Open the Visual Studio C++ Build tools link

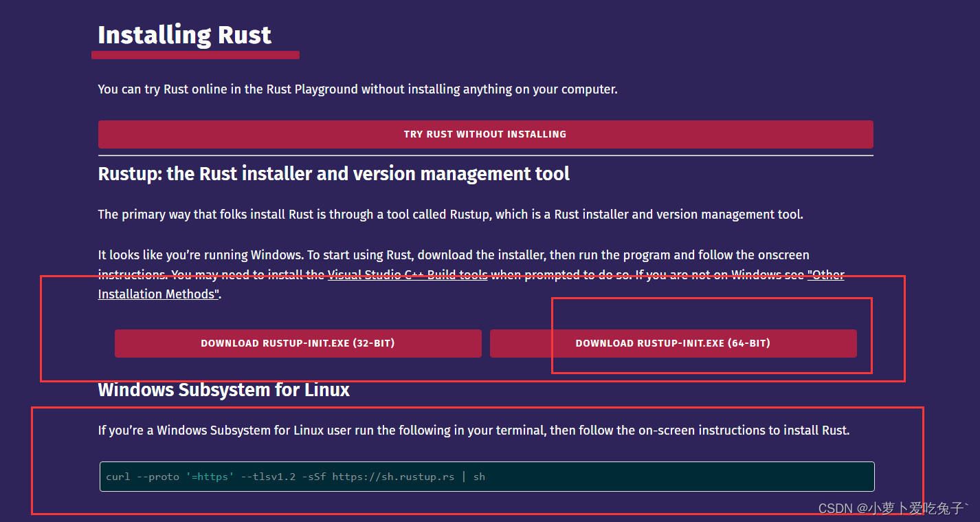pyautogui.click(x=408, y=274)
